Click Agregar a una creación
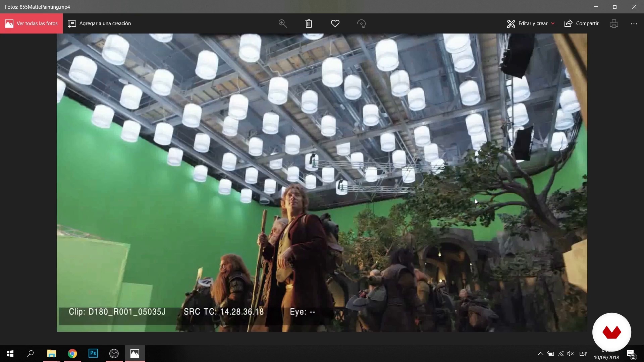Viewport: 644px width, 362px height. pyautogui.click(x=99, y=23)
